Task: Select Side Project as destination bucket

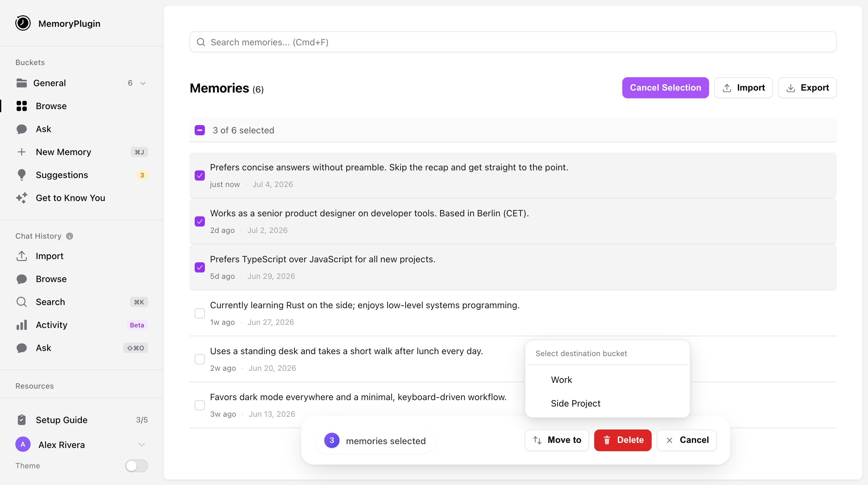Action: [607, 404]
